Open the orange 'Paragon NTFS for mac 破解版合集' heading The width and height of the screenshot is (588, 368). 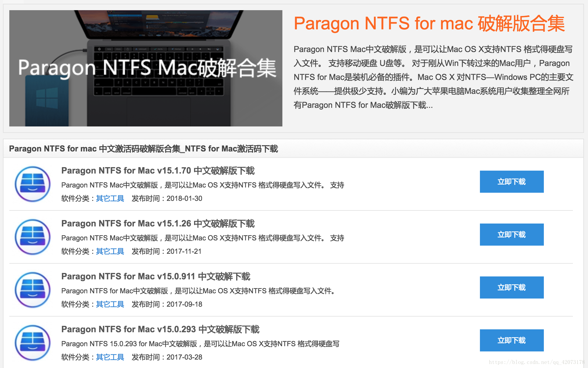[429, 24]
